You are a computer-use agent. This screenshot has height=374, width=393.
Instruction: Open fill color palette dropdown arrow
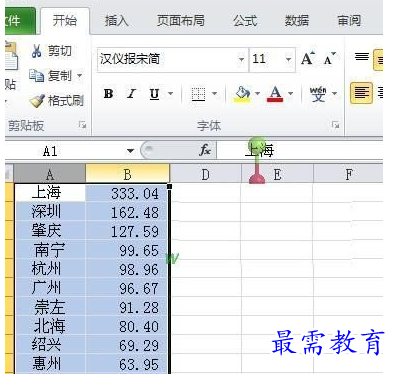[x=257, y=93]
